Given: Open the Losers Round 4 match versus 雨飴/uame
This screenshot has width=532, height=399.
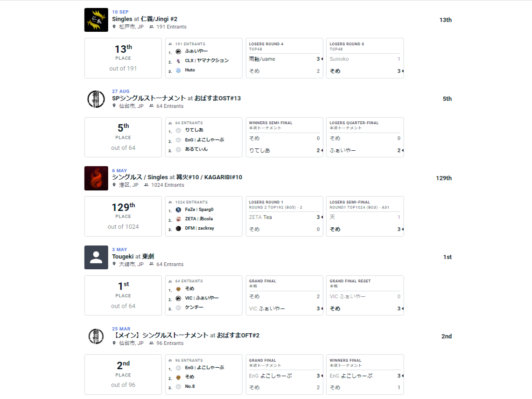Looking at the screenshot, I should pos(284,58).
